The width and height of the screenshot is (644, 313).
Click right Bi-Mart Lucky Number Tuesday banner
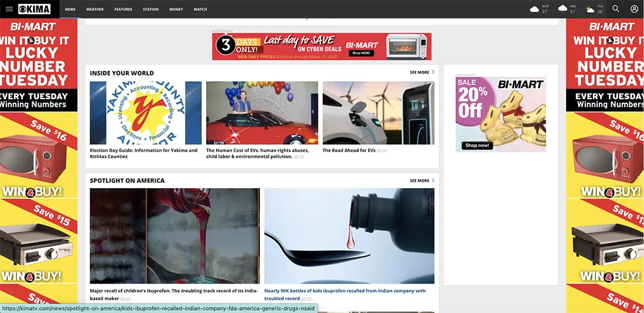605,65
